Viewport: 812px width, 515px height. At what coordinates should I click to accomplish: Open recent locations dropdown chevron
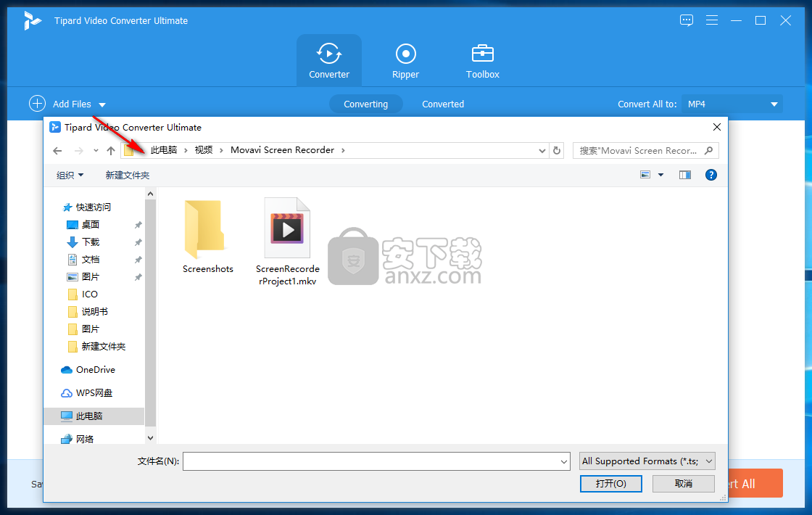[x=96, y=150]
